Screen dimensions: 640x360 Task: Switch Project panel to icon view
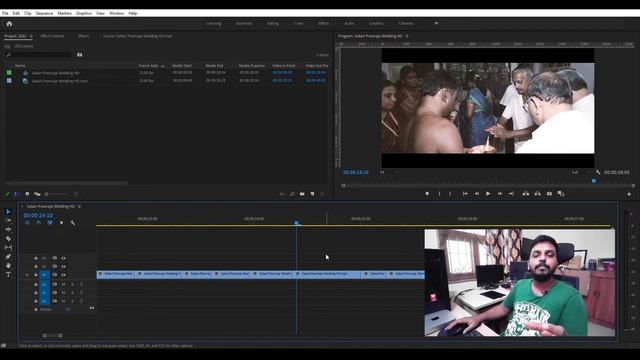(x=27, y=194)
